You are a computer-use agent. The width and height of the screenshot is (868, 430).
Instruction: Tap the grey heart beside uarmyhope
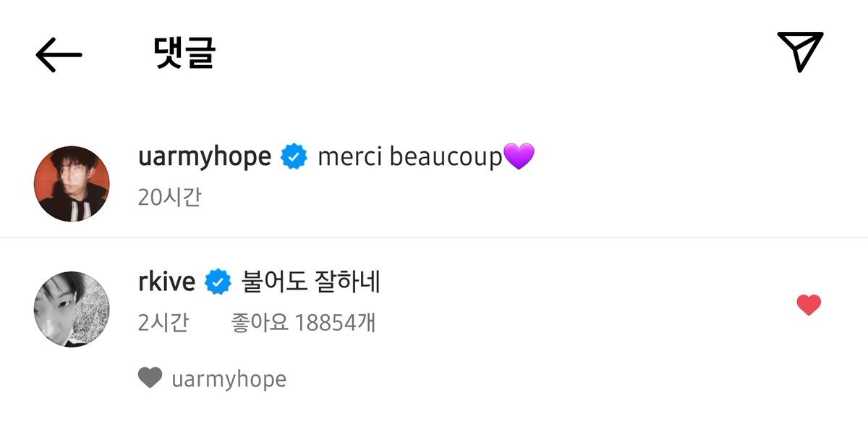click(150, 378)
